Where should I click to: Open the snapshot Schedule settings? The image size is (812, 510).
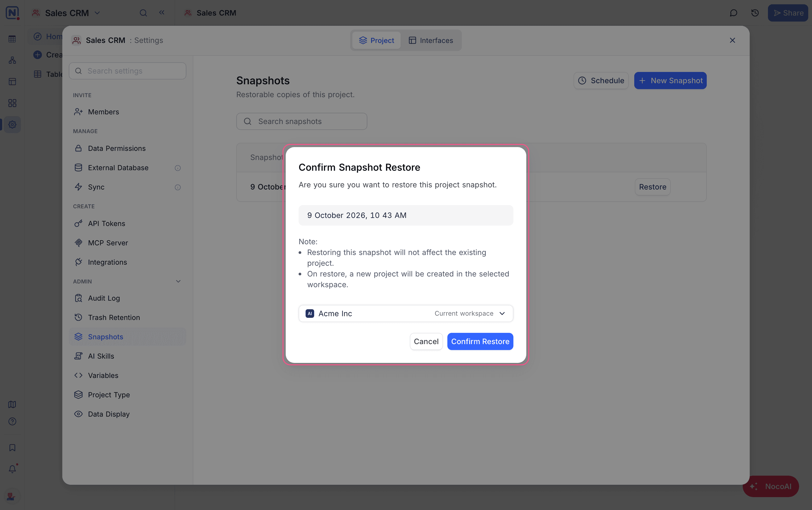pyautogui.click(x=601, y=80)
